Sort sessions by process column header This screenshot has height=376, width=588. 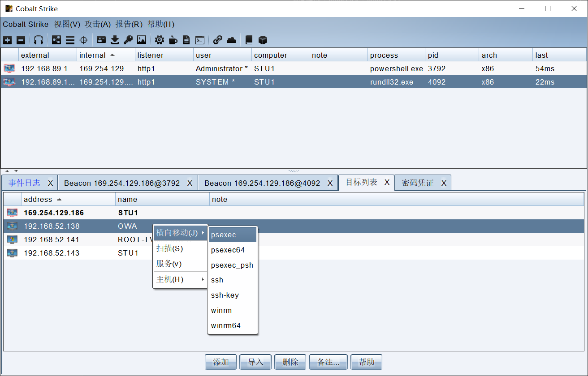click(x=396, y=55)
